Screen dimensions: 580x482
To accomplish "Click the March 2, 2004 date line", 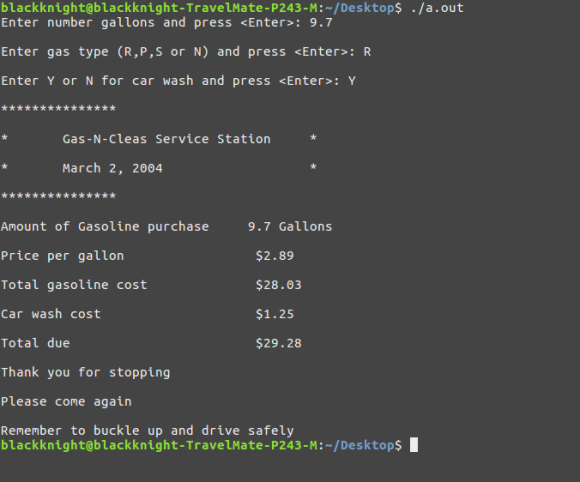I will [x=112, y=168].
